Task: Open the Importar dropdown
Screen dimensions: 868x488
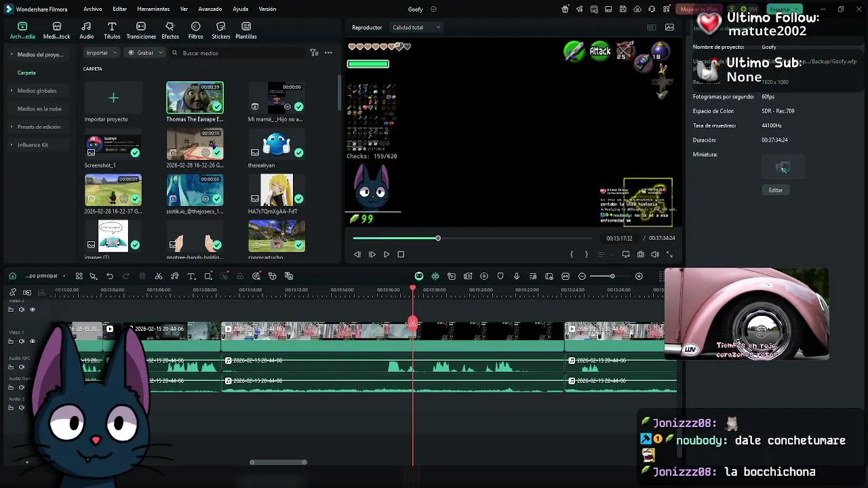Action: point(102,53)
